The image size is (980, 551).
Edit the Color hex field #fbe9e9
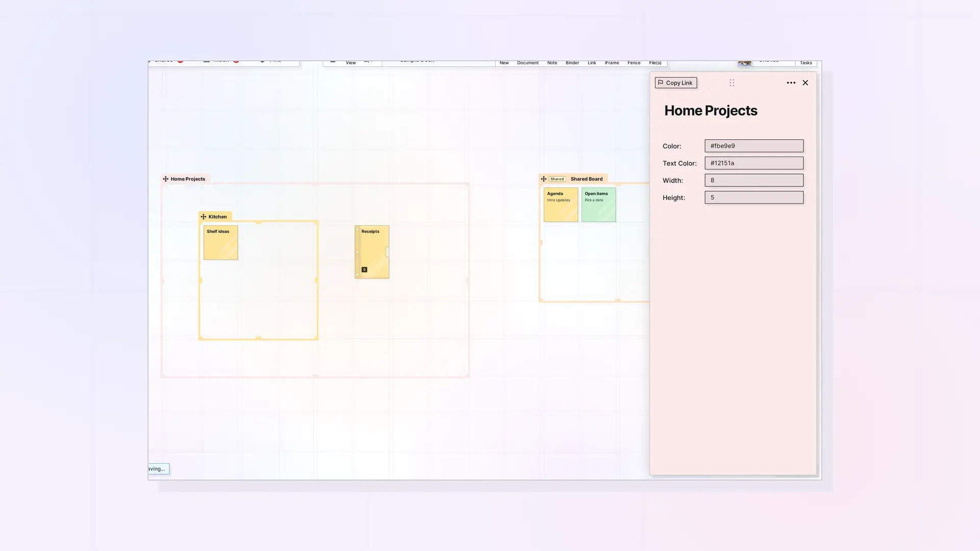(754, 146)
